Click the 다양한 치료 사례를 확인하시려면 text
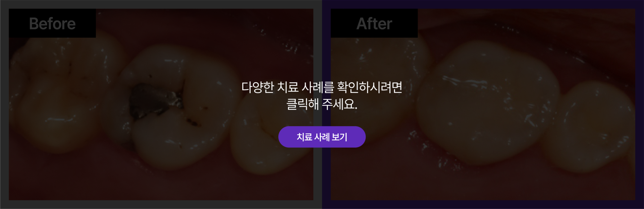The image size is (644, 209). coord(322,87)
